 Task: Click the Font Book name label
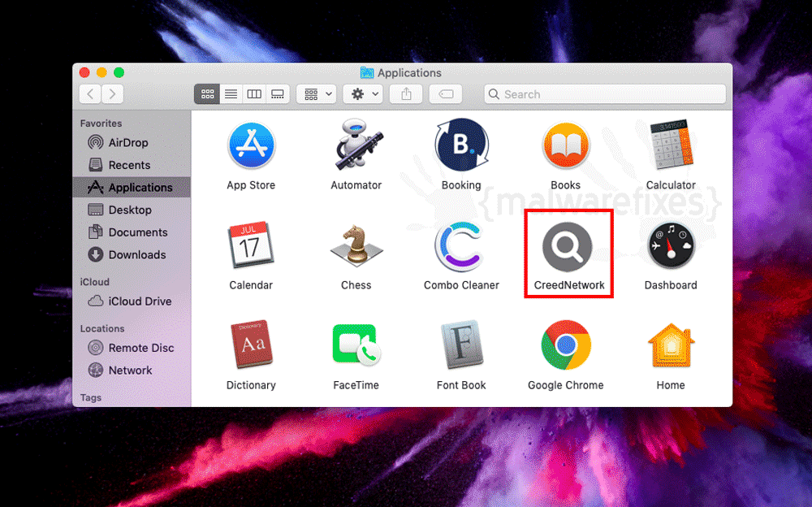[x=461, y=385]
